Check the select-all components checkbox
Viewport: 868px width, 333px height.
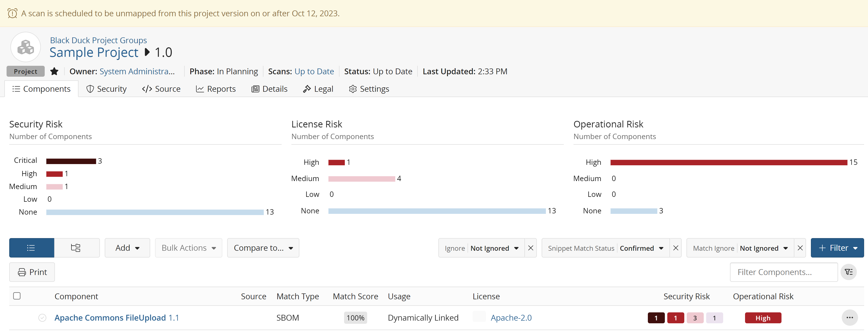(17, 296)
